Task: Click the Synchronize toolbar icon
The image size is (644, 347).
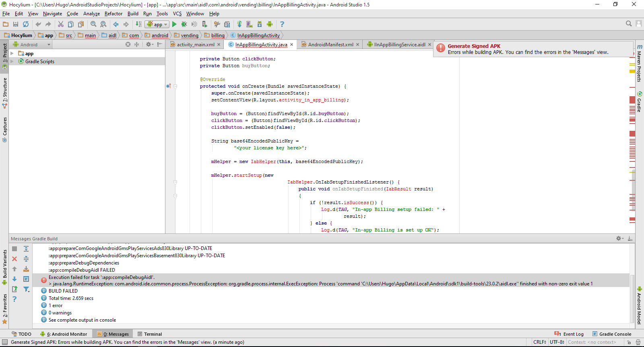Action: point(26,24)
